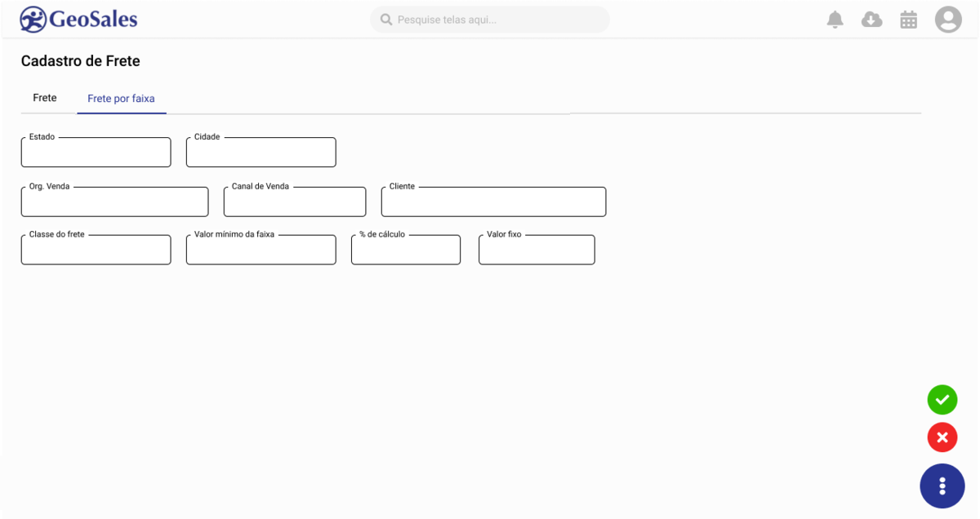Click the Org. Venda field
The width and height of the screenshot is (980, 519).
(114, 202)
